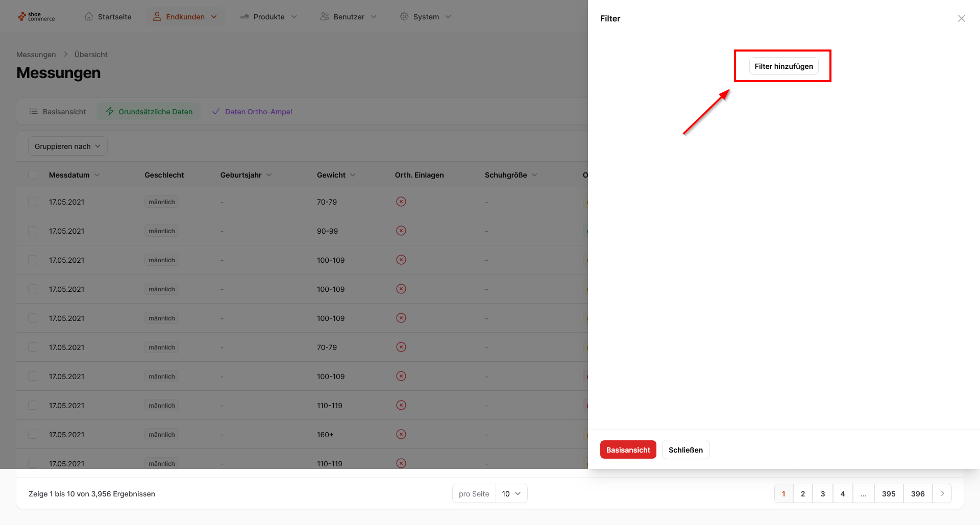Switch to Daten Ortho-Ampel tab
The width and height of the screenshot is (980, 525).
[252, 112]
